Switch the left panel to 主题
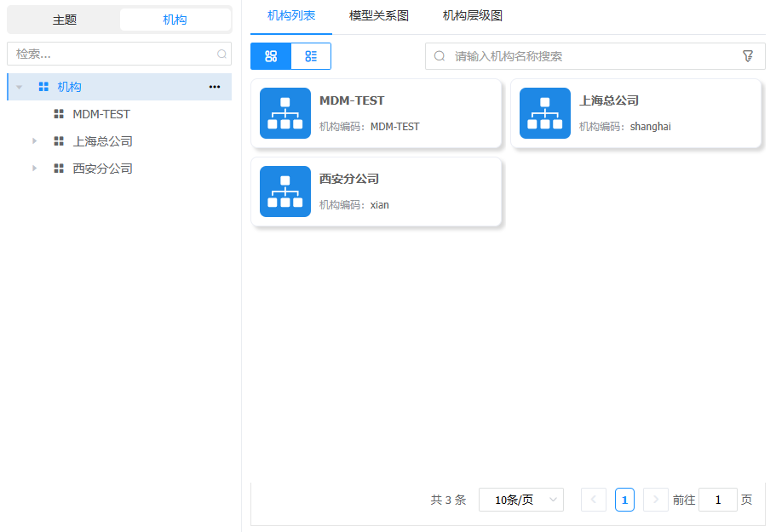The width and height of the screenshot is (776, 532). 65,20
